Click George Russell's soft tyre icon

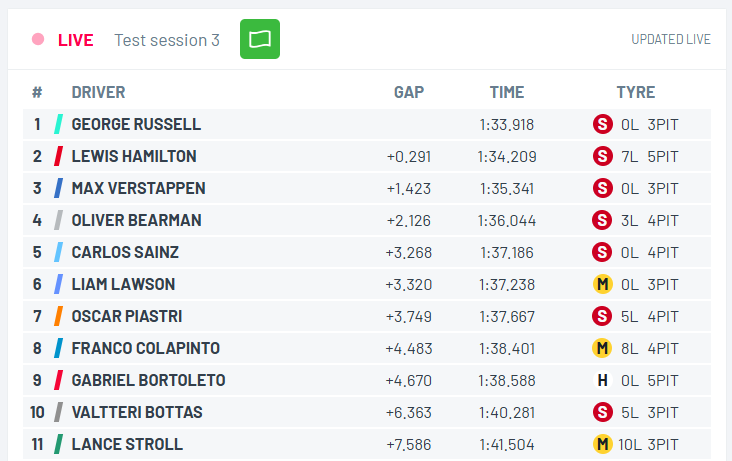(x=602, y=124)
